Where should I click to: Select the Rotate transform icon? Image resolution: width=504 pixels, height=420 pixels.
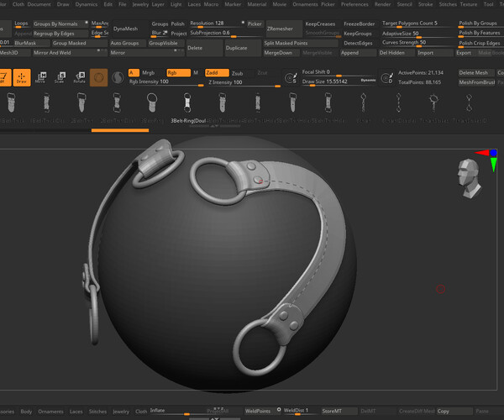80,77
